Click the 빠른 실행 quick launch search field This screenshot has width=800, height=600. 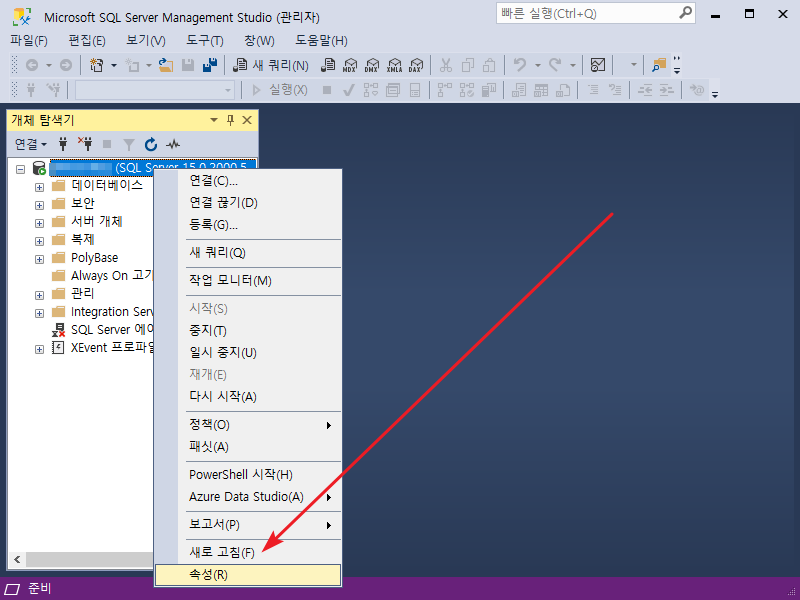coord(595,13)
